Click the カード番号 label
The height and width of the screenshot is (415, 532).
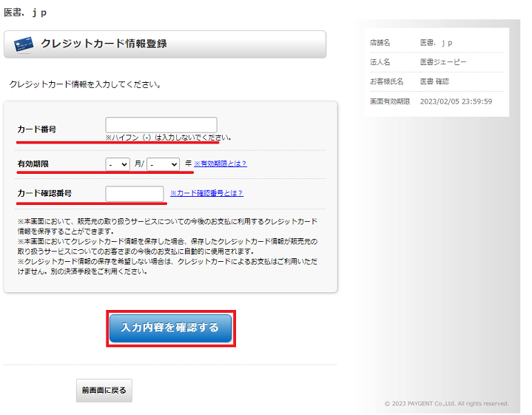(37, 129)
